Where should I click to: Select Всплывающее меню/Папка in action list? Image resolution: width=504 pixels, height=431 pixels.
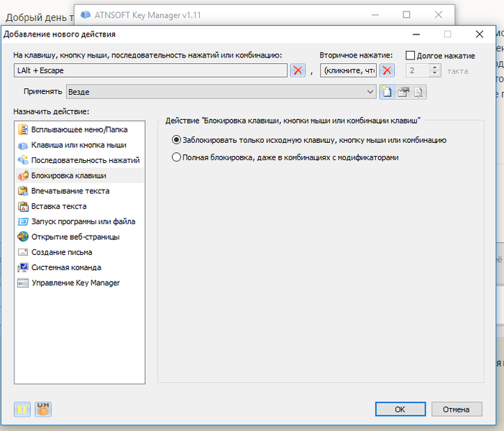(x=79, y=129)
